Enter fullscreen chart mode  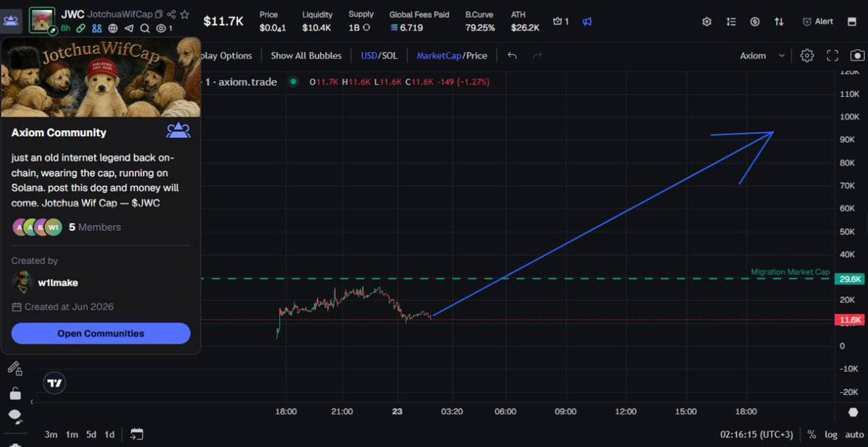pyautogui.click(x=832, y=56)
